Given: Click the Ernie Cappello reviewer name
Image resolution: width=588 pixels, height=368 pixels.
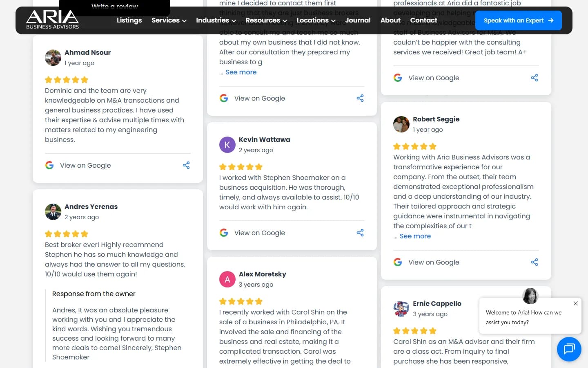Looking at the screenshot, I should click(437, 303).
